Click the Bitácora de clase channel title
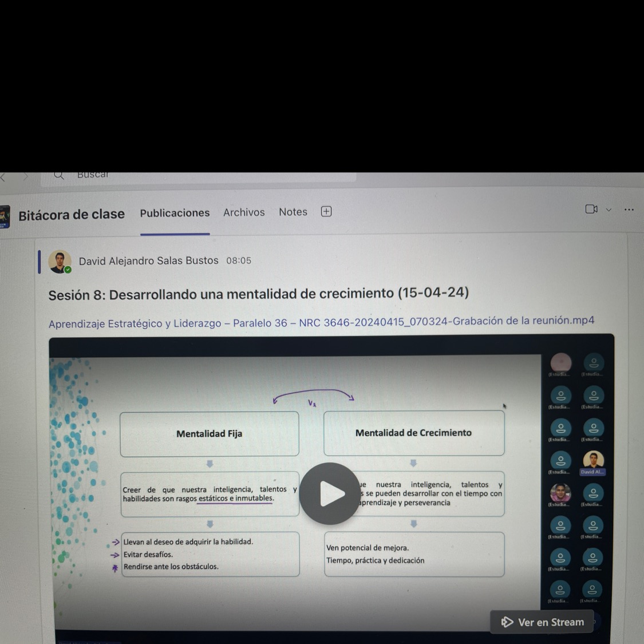 (x=72, y=215)
